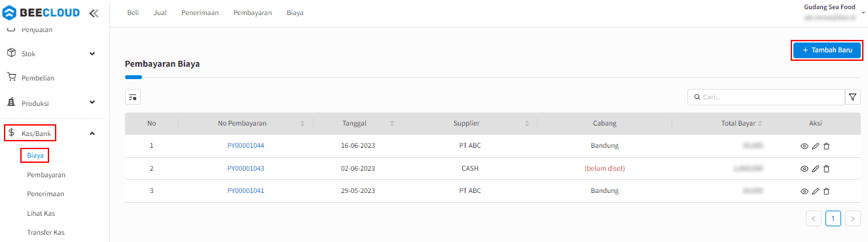Image resolution: width=868 pixels, height=242 pixels.
Task: Click the Tambah Baru button
Action: pyautogui.click(x=827, y=50)
